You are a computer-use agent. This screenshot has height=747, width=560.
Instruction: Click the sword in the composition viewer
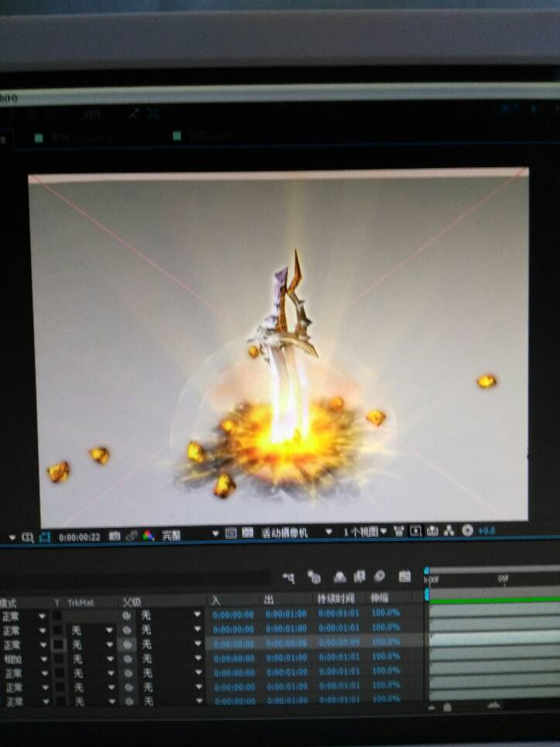click(285, 345)
